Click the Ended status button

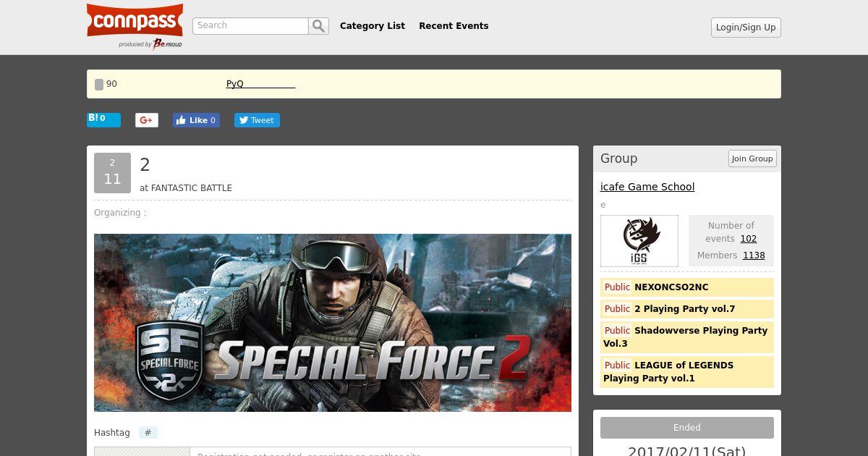click(x=687, y=428)
